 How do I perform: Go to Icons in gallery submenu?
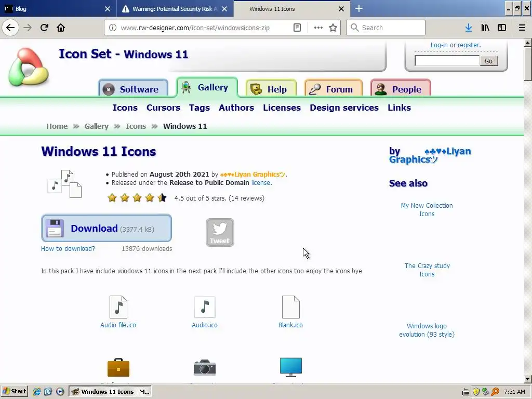125,108
